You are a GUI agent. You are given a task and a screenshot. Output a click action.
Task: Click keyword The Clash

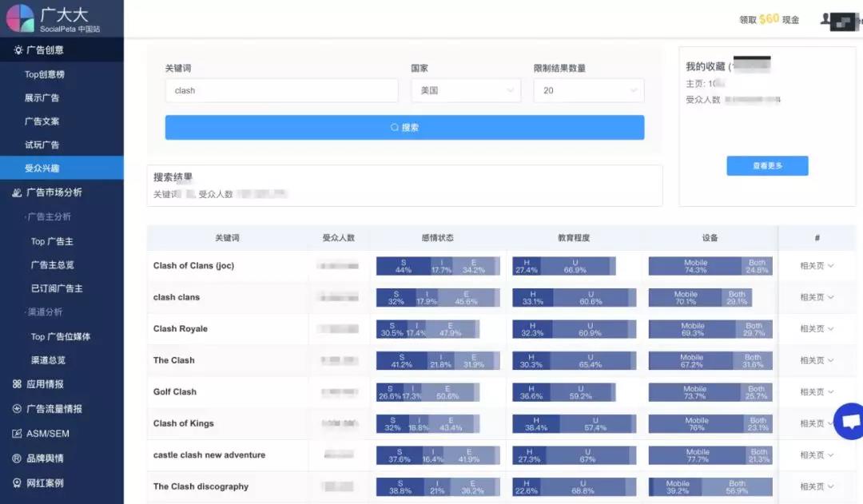point(174,360)
